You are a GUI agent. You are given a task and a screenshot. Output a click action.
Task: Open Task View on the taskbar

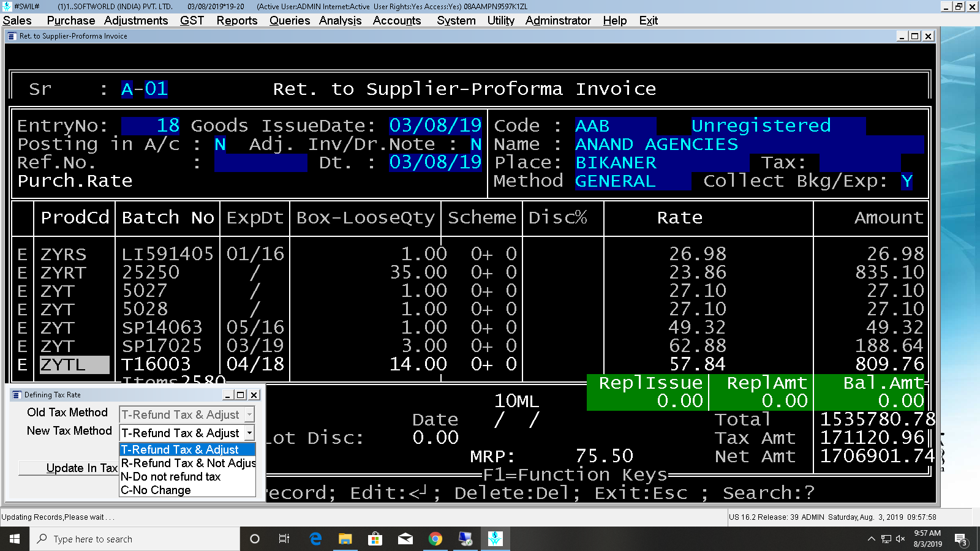[x=284, y=539]
